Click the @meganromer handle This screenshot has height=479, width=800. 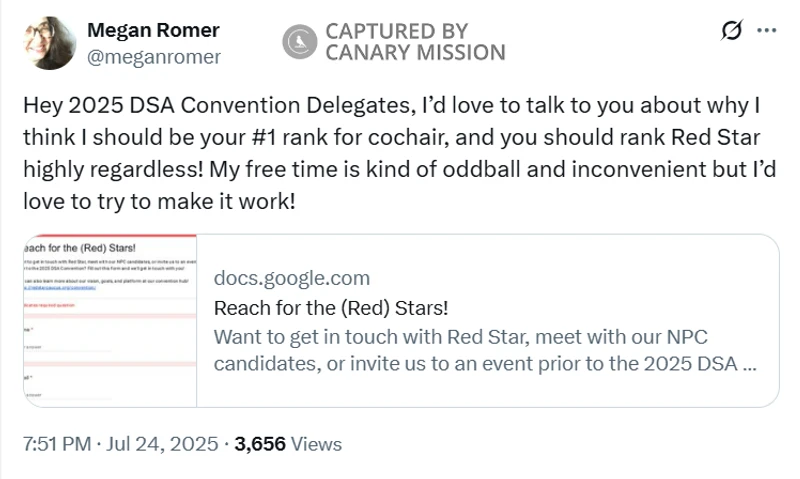[154, 56]
